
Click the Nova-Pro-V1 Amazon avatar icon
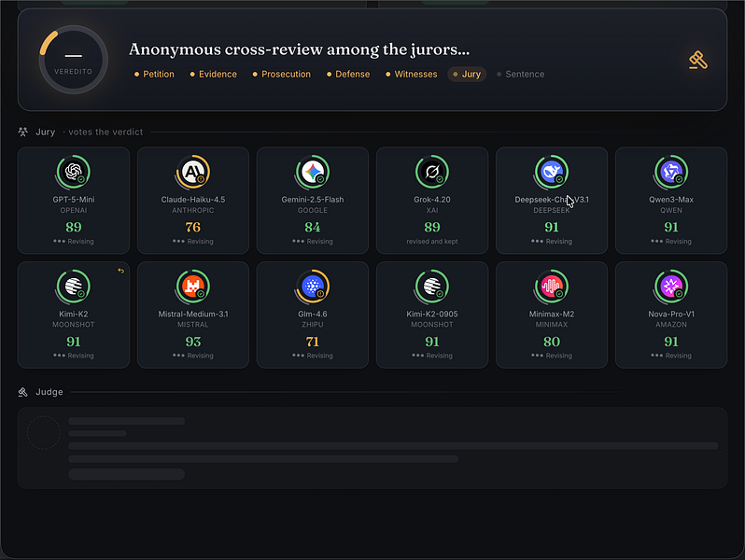tap(671, 287)
